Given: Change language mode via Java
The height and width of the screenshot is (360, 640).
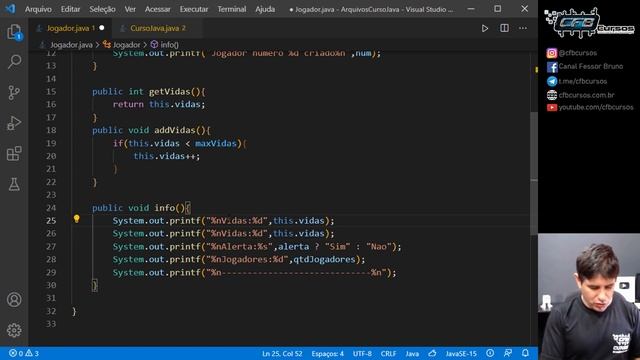Looking at the screenshot, I should [x=412, y=353].
